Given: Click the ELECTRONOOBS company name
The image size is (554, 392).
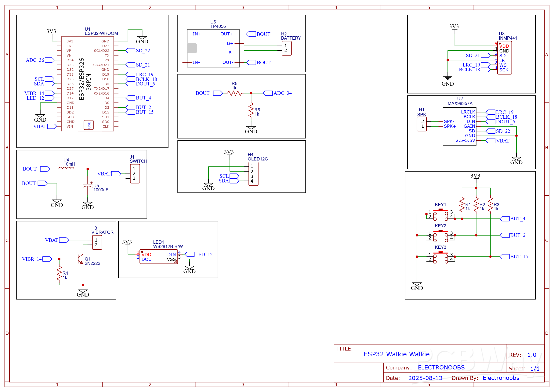Looking at the screenshot, I should tap(441, 367).
